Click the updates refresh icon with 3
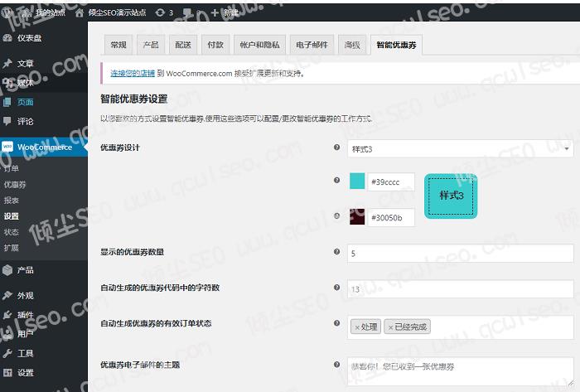Image resolution: width=580 pixels, height=392 pixels. click(160, 12)
